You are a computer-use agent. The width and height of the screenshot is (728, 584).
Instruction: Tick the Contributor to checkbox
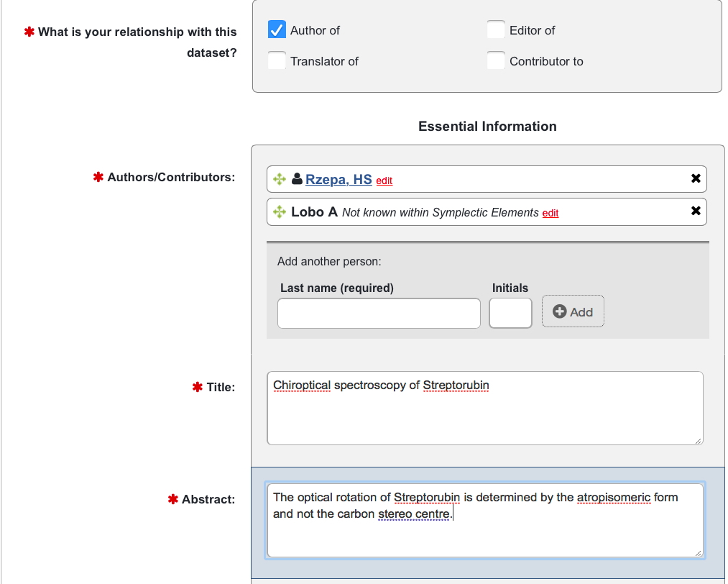coord(496,60)
